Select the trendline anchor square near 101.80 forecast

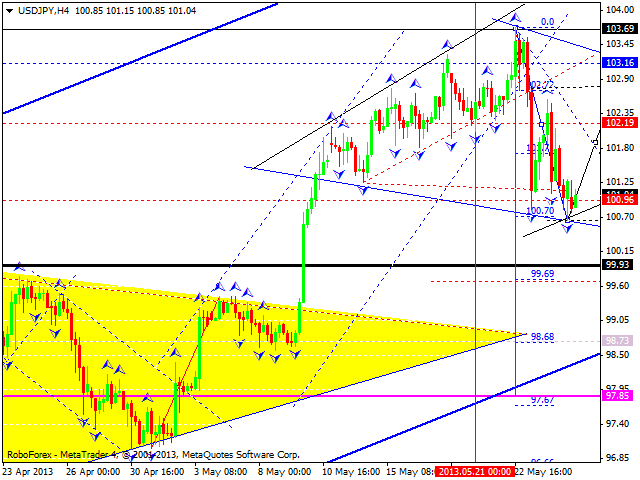point(595,142)
